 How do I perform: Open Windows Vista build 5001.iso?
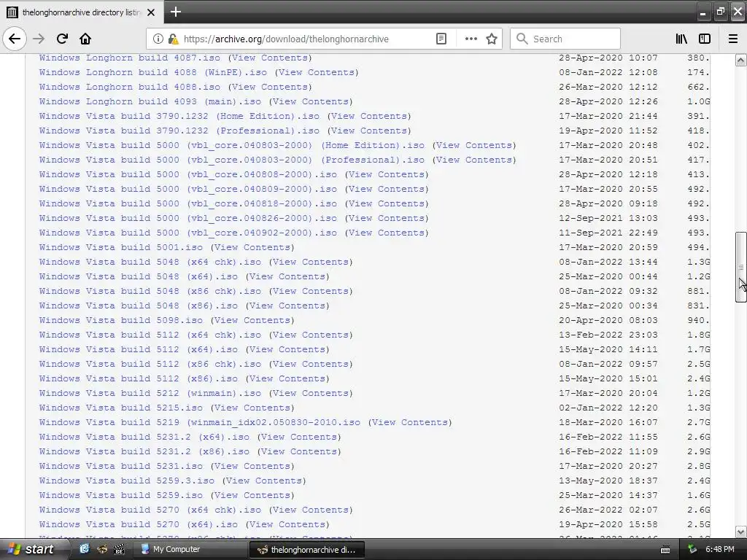pos(121,247)
